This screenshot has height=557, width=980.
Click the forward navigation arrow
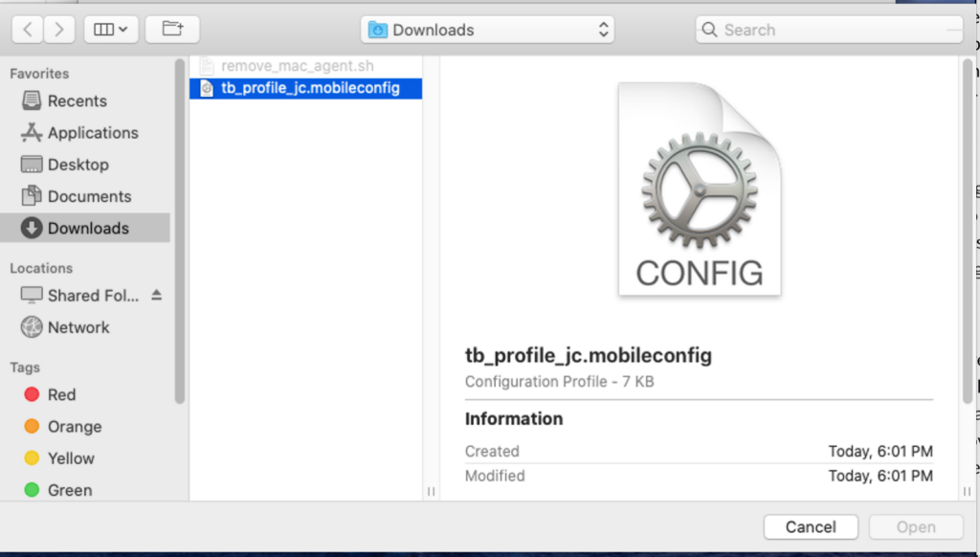tap(58, 30)
